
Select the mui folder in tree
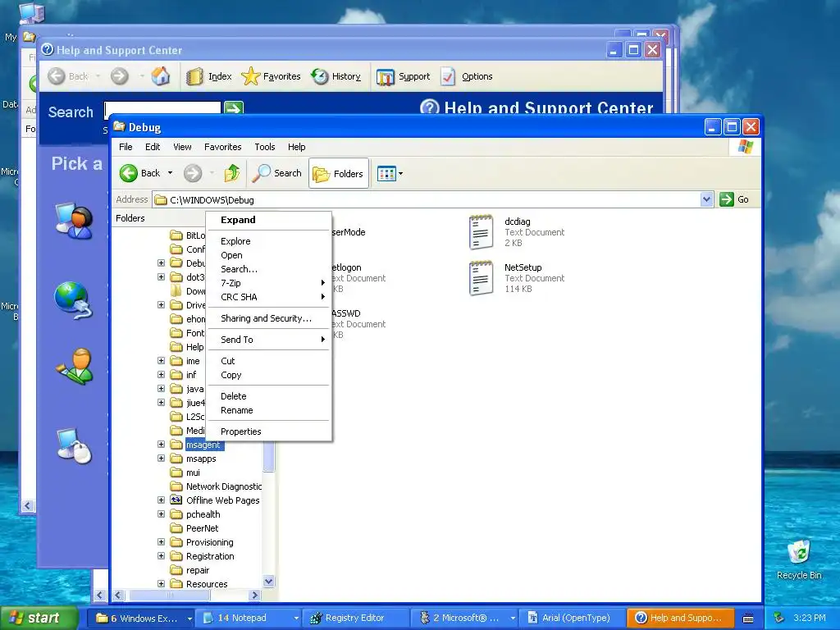pos(193,472)
